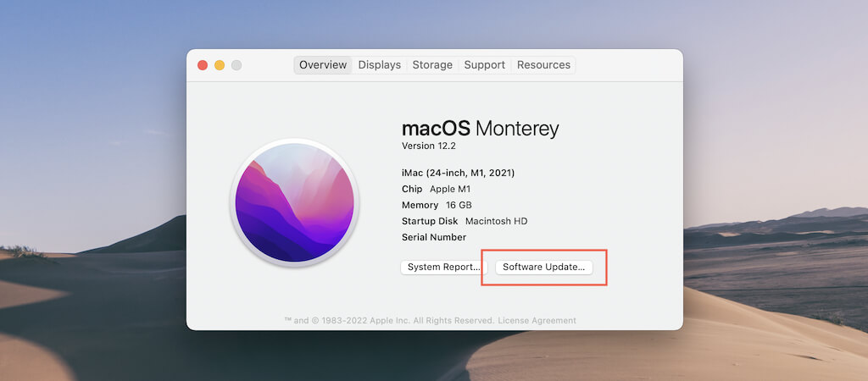Minimize the window with the yellow button
This screenshot has width=868, height=381.
(220, 65)
